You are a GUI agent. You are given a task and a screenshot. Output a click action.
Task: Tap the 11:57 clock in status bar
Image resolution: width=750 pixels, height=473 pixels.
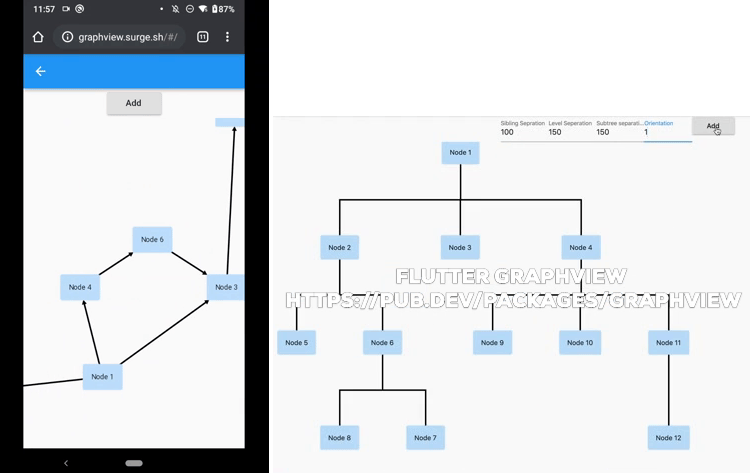tap(44, 9)
